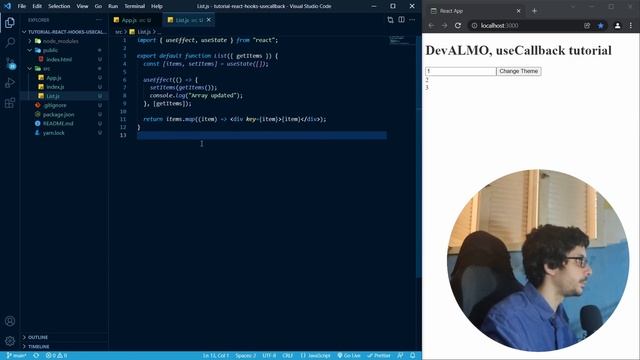Open notifications bell in status bar
Screen dimensions: 640x360
click(413, 356)
